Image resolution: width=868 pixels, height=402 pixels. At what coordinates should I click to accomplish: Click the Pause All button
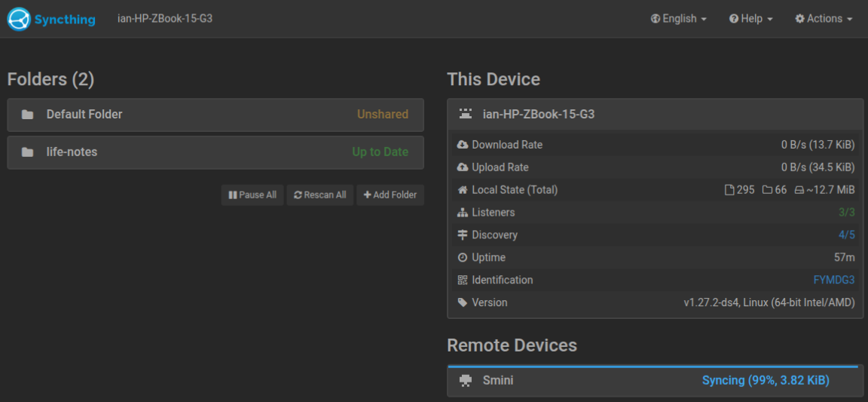[252, 195]
